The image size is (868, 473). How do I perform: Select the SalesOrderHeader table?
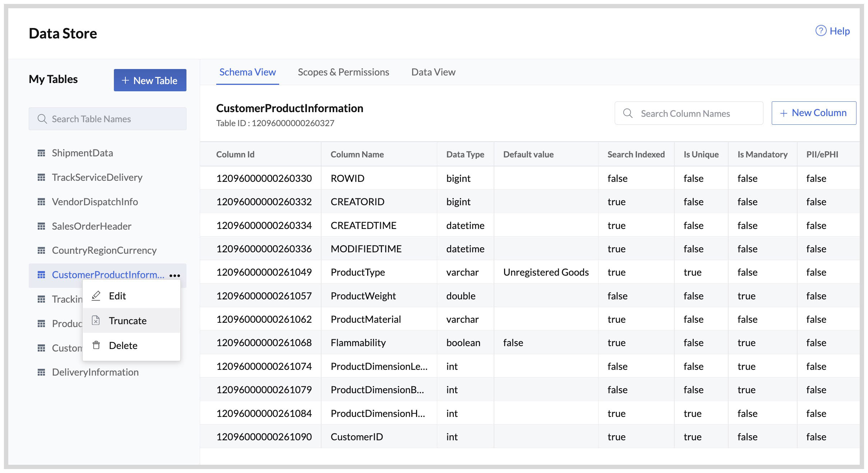point(92,226)
